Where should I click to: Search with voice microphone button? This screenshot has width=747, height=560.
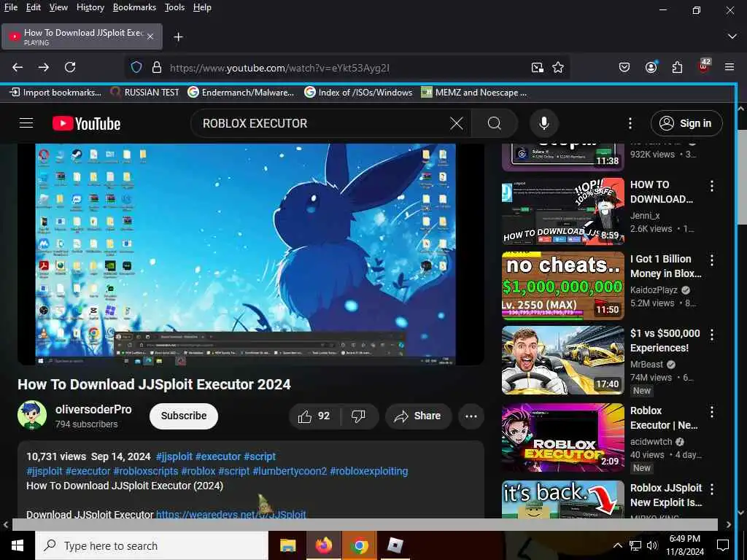(x=543, y=123)
